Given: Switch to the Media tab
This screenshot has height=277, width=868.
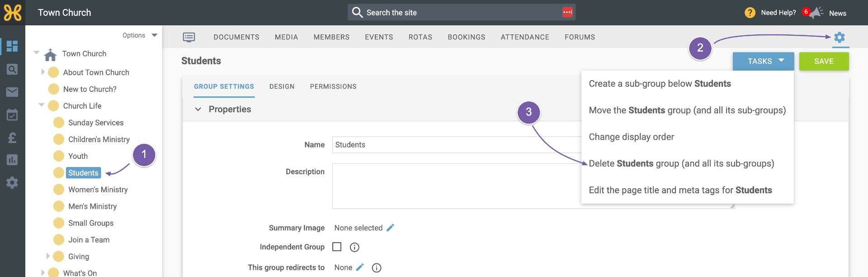Looking at the screenshot, I should [287, 37].
